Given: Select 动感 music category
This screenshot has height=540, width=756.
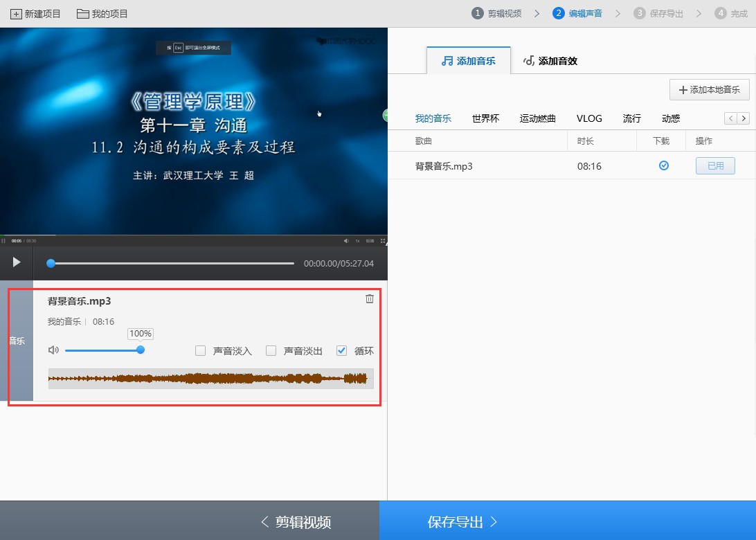Looking at the screenshot, I should tap(671, 118).
